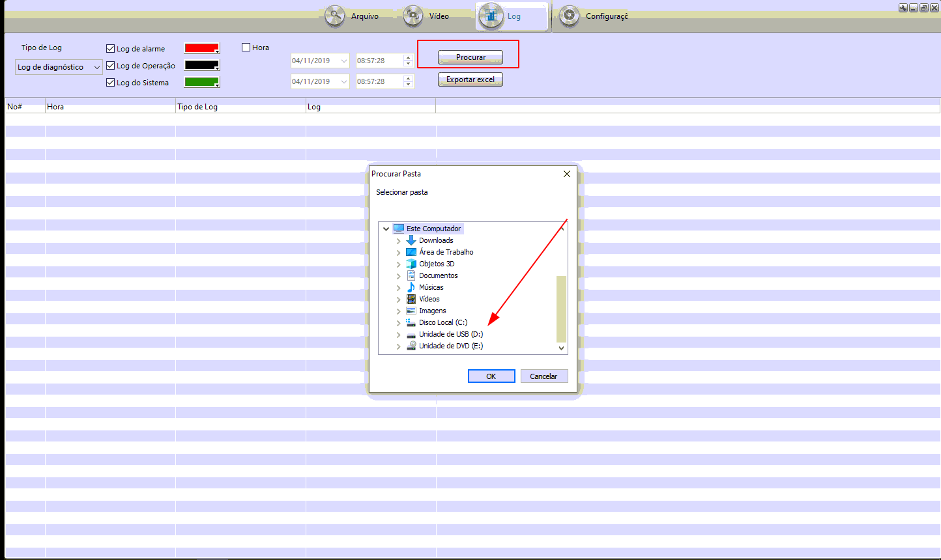Open the Log de diagnóstico dropdown
Screen dimensions: 941x560
[x=59, y=67]
